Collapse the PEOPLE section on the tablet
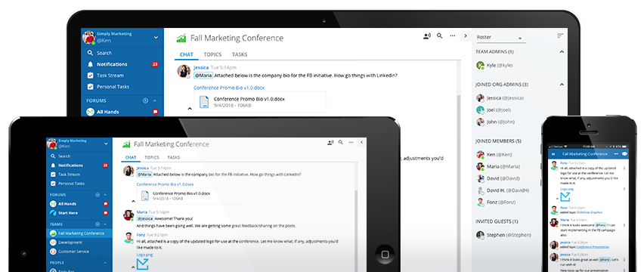The width and height of the screenshot is (644, 272). click(x=105, y=263)
